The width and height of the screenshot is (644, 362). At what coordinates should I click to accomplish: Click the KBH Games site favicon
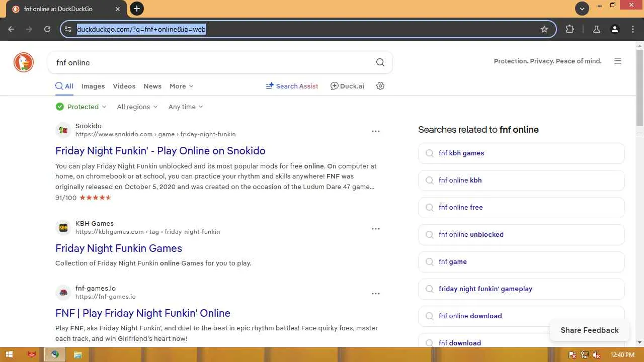[63, 228]
